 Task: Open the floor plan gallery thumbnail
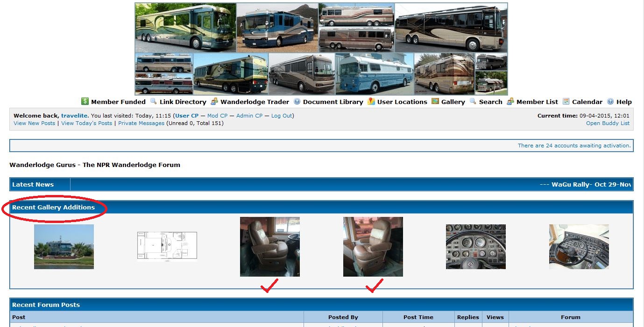pyautogui.click(x=167, y=246)
